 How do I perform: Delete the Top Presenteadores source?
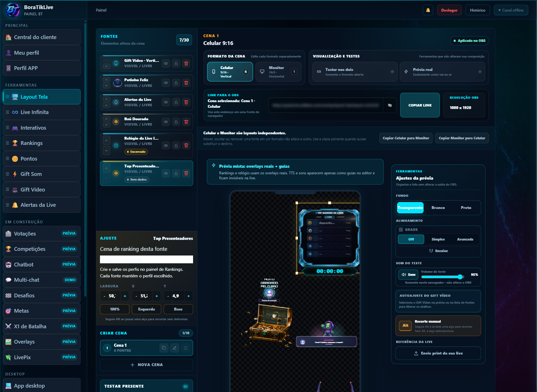click(x=186, y=173)
